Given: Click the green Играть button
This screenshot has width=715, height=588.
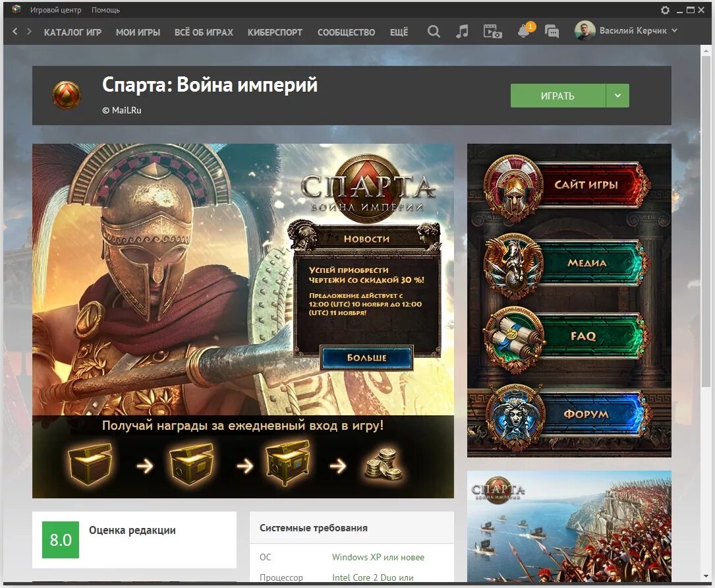Looking at the screenshot, I should (558, 96).
